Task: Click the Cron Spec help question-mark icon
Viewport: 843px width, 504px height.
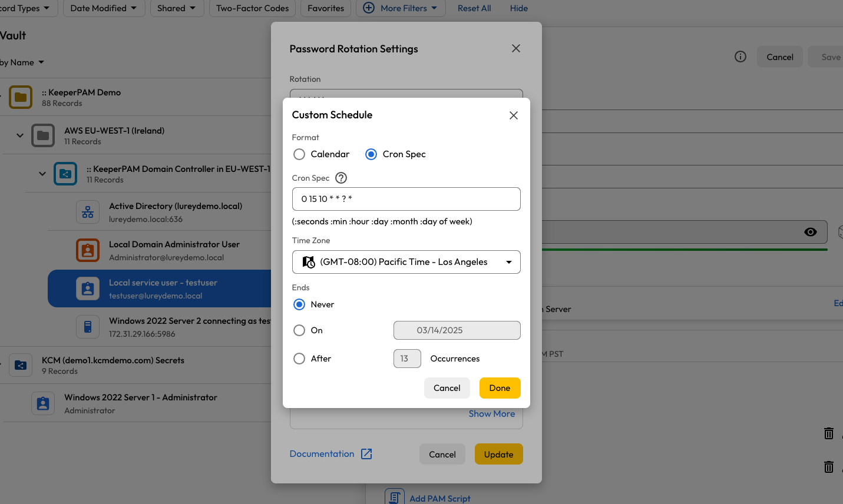Action: [341, 178]
